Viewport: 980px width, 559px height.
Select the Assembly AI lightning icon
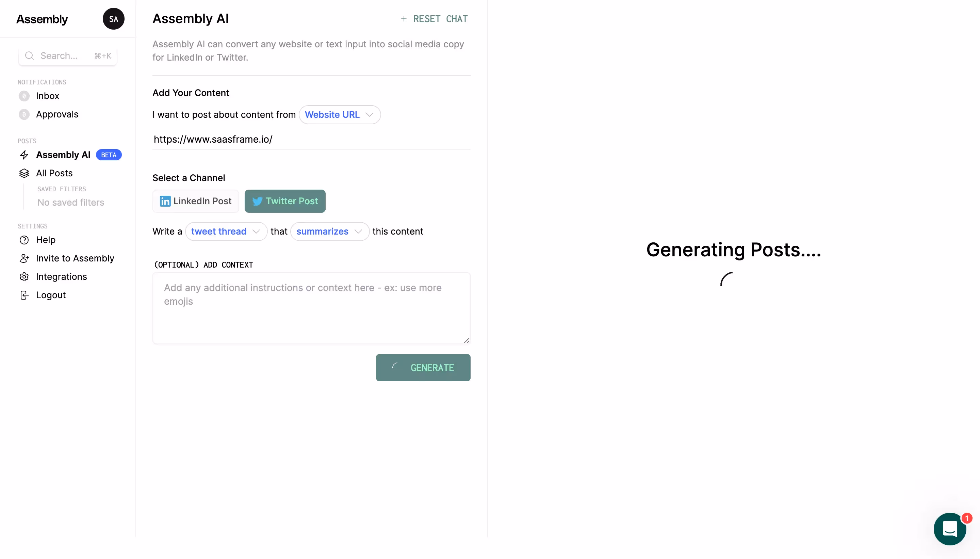click(x=24, y=155)
